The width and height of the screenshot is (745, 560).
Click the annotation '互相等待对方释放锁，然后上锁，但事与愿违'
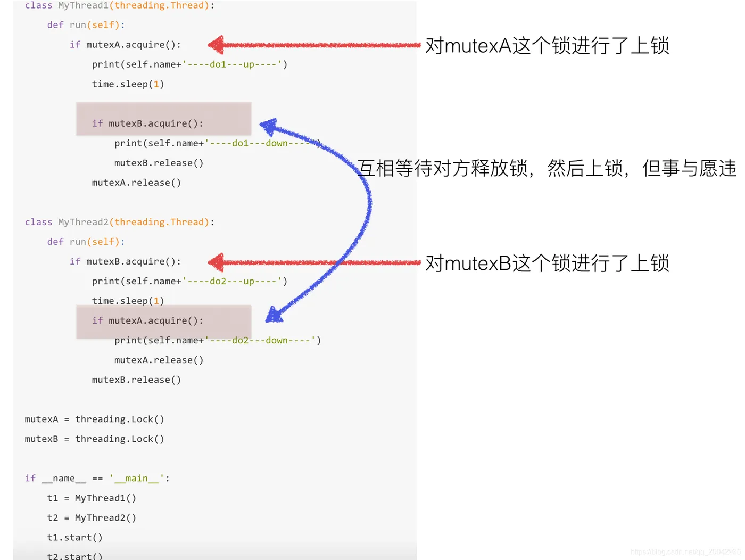547,168
